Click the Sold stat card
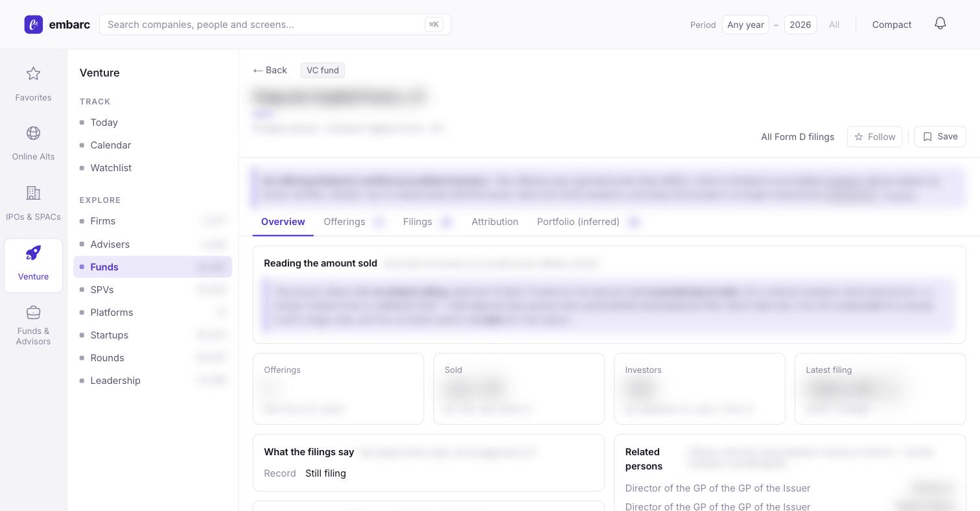This screenshot has height=511, width=980. coord(519,389)
